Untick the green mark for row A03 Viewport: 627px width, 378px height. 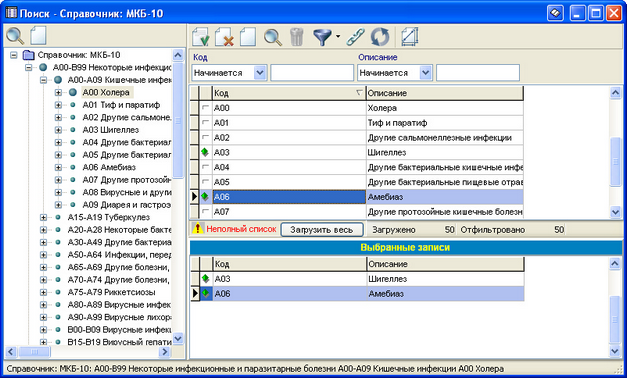(x=205, y=152)
